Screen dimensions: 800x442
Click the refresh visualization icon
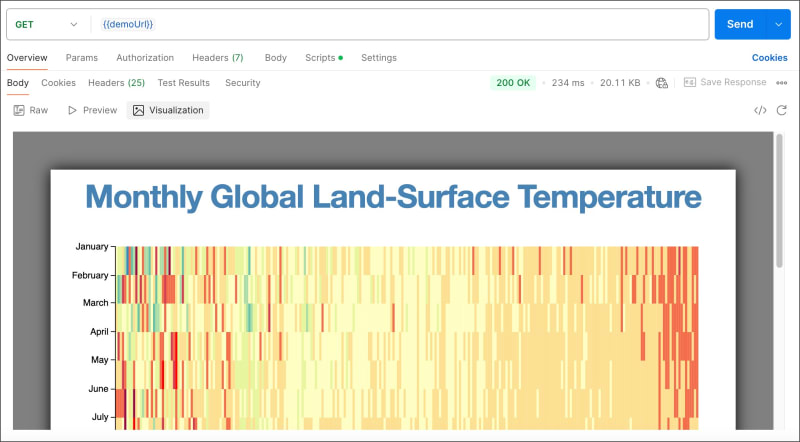tap(782, 110)
